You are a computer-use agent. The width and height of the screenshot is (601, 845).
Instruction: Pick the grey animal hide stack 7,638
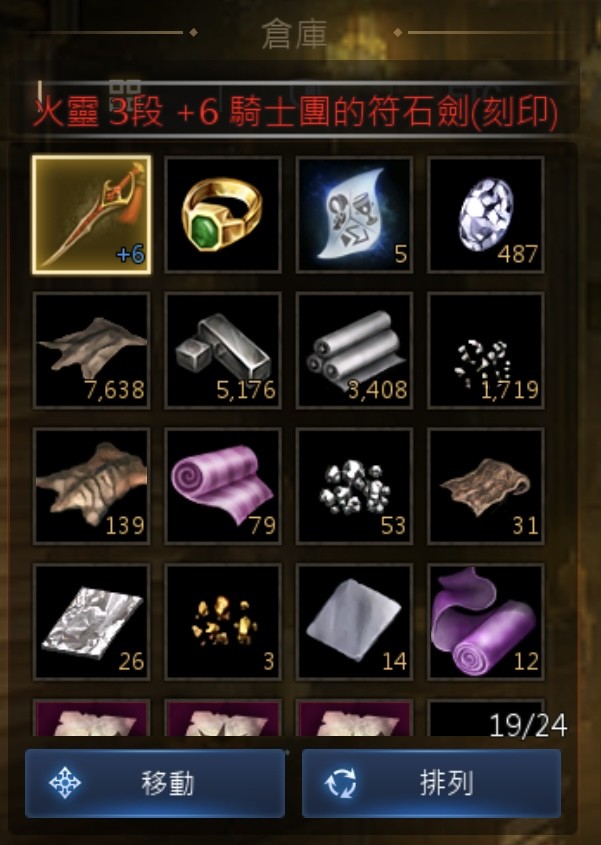click(92, 350)
